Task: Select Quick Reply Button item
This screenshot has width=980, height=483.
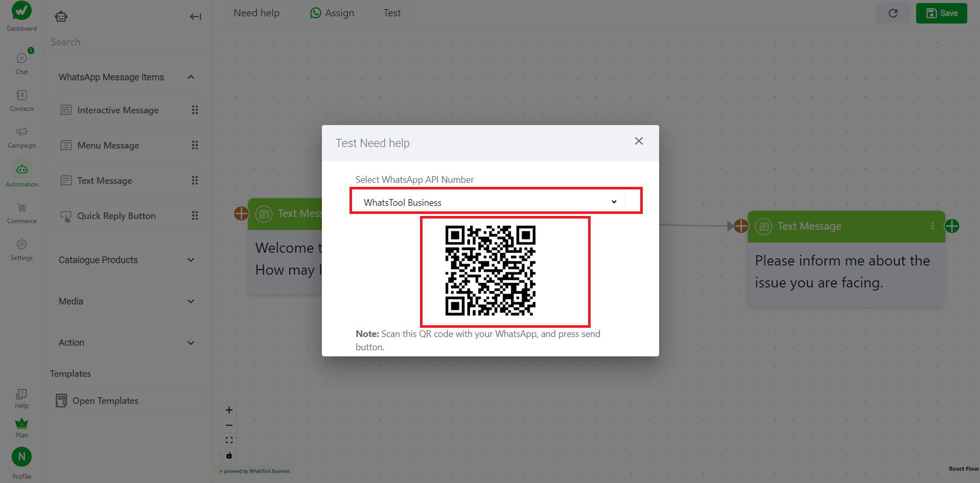Action: click(x=128, y=216)
